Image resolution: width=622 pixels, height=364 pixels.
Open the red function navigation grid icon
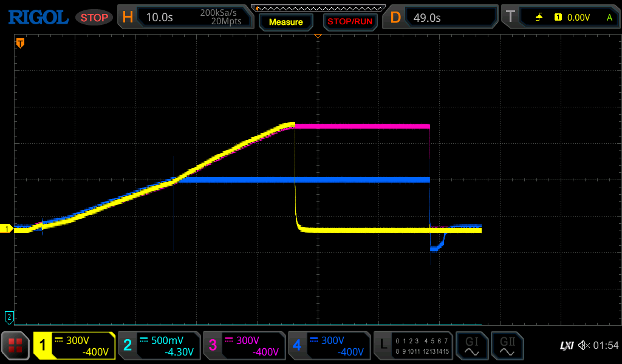[x=16, y=346]
